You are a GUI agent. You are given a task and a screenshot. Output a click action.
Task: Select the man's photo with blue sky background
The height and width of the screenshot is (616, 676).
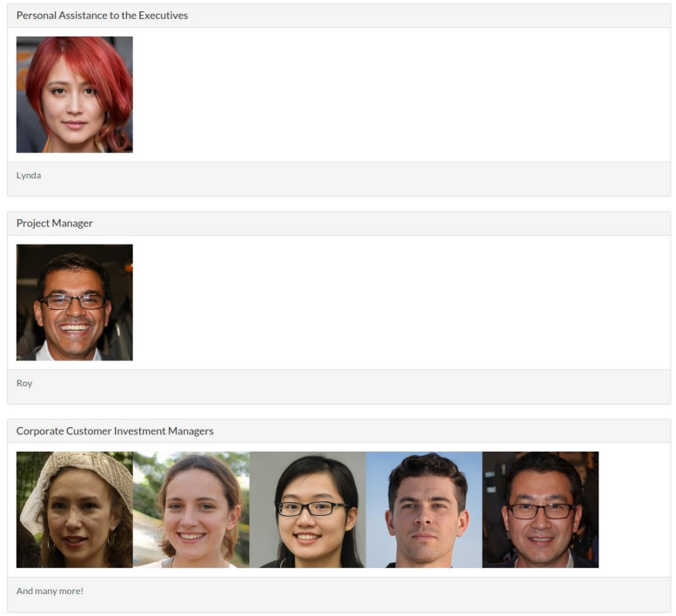pos(424,510)
